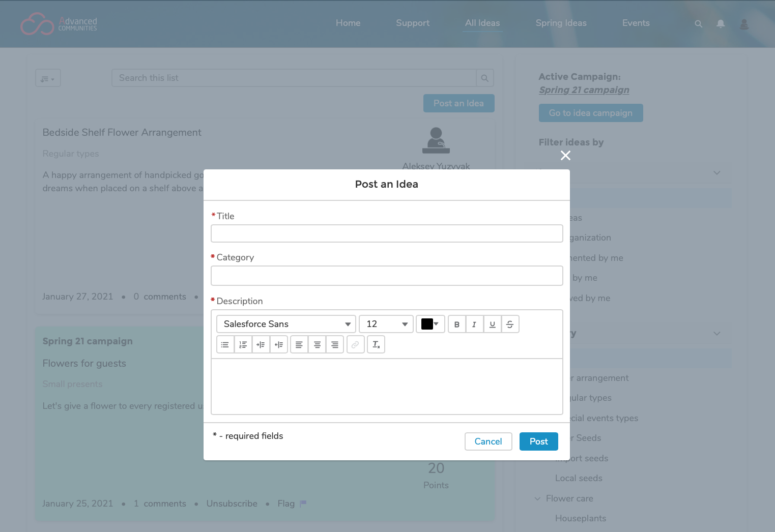Close the Post an Idea dialog
The width and height of the screenshot is (775, 532).
(x=565, y=156)
